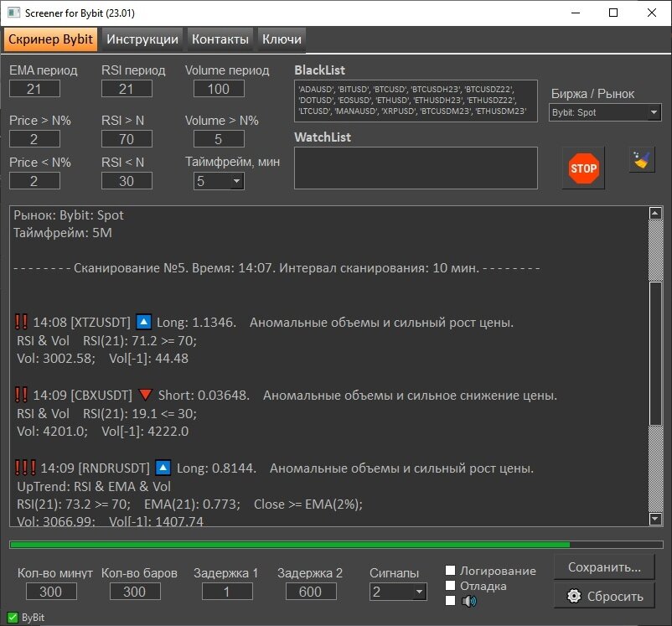This screenshot has height=626, width=672.
Task: Open the Таймфрейм, мин dropdown
Action: [x=219, y=181]
